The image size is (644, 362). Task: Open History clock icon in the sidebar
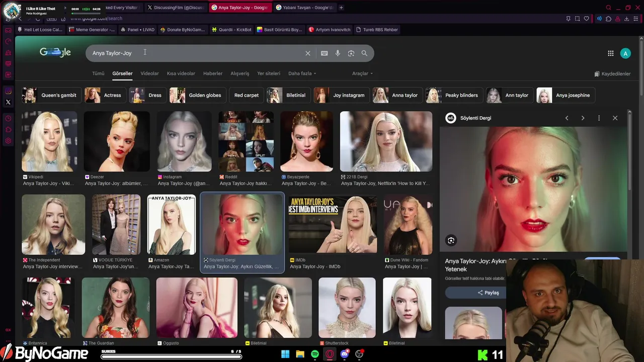[8, 119]
